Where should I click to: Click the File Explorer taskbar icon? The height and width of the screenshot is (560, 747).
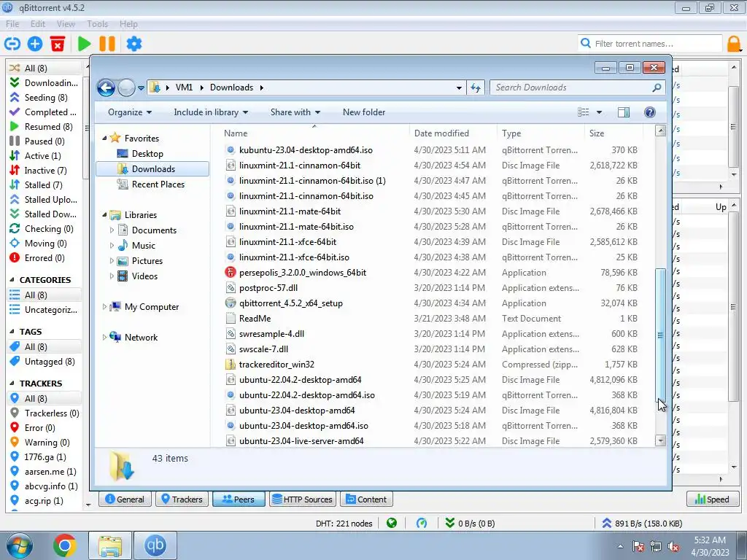(110, 545)
